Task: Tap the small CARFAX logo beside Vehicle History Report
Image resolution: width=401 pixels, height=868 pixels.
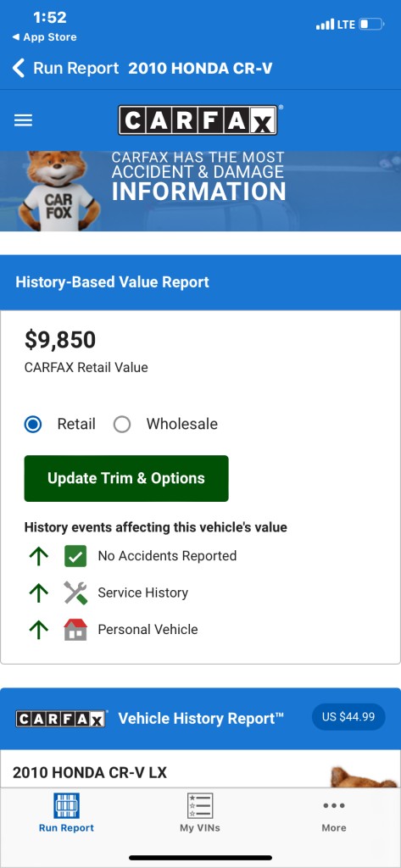Action: tap(61, 719)
